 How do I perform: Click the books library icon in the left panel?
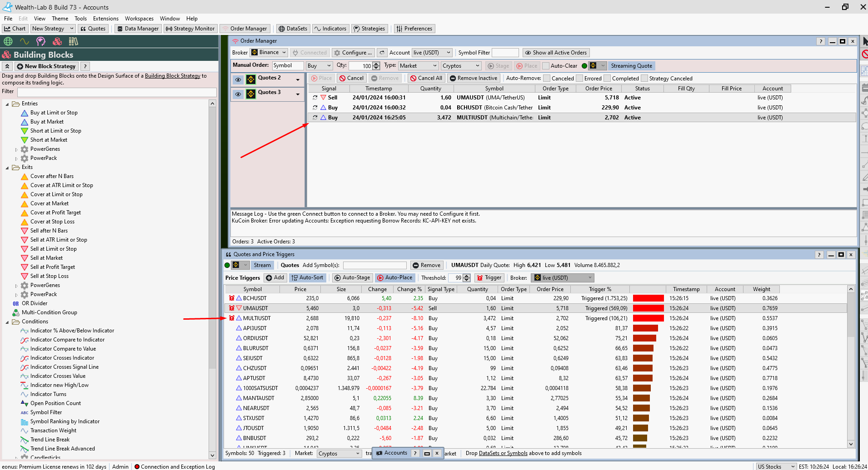coord(73,41)
